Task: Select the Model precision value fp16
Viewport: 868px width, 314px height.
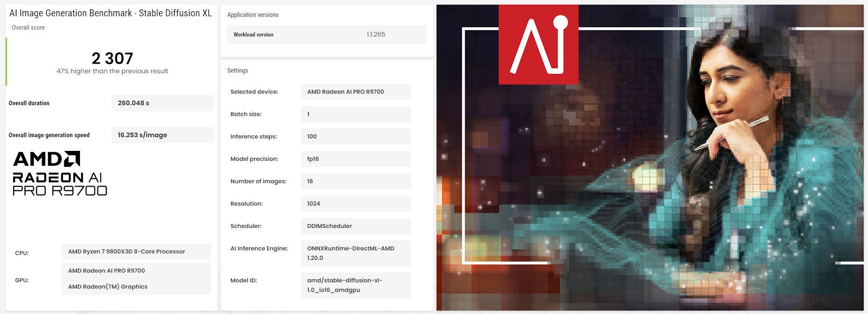Action: coord(356,159)
